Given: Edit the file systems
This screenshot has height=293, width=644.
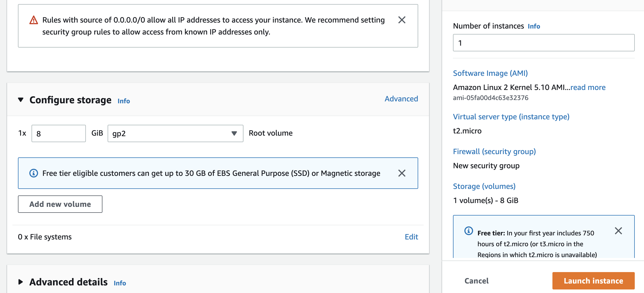Looking at the screenshot, I should [411, 237].
